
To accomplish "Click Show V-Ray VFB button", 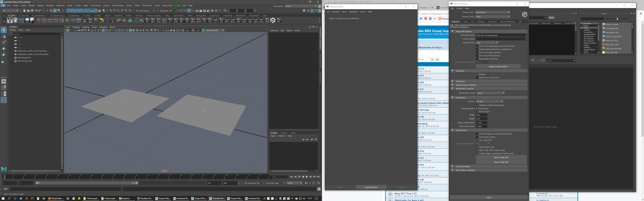I will [x=501, y=158].
